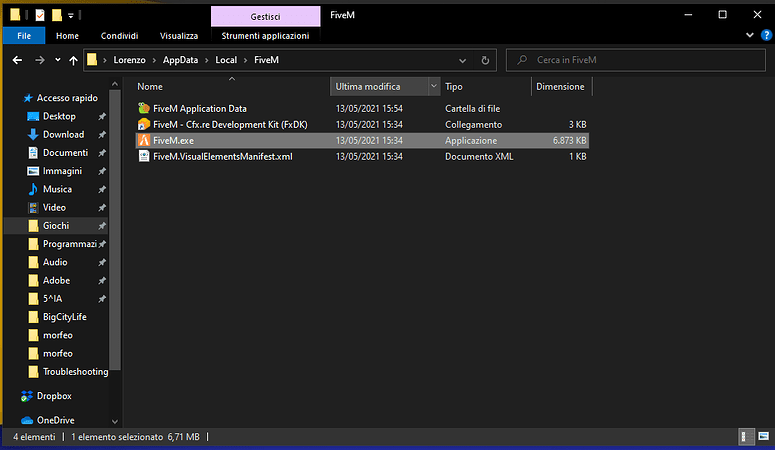
Task: Click the New folder quick access icon
Action: tap(57, 15)
